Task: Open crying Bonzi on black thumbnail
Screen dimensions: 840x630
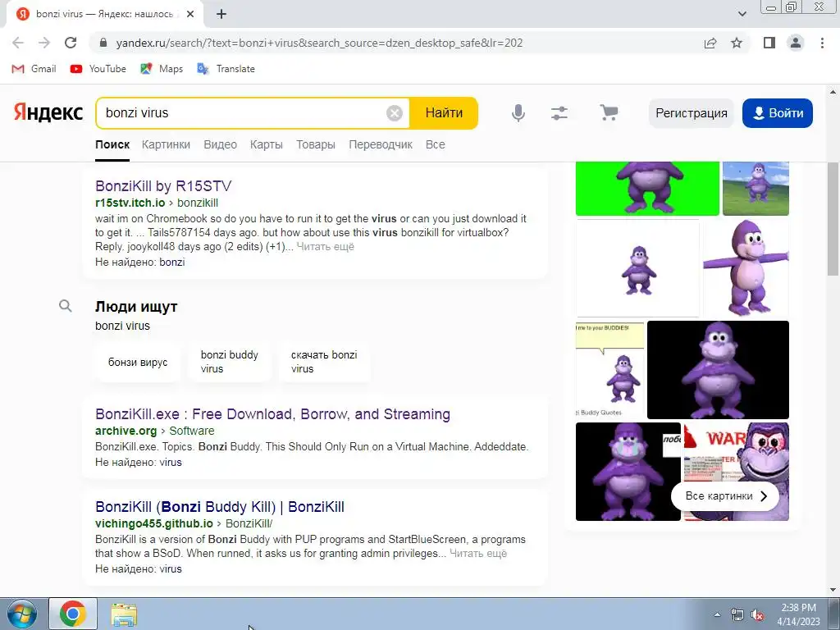Action: (628, 472)
